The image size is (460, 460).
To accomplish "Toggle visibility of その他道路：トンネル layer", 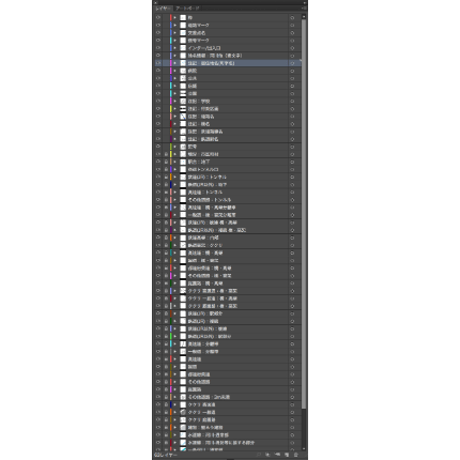I will (158, 200).
